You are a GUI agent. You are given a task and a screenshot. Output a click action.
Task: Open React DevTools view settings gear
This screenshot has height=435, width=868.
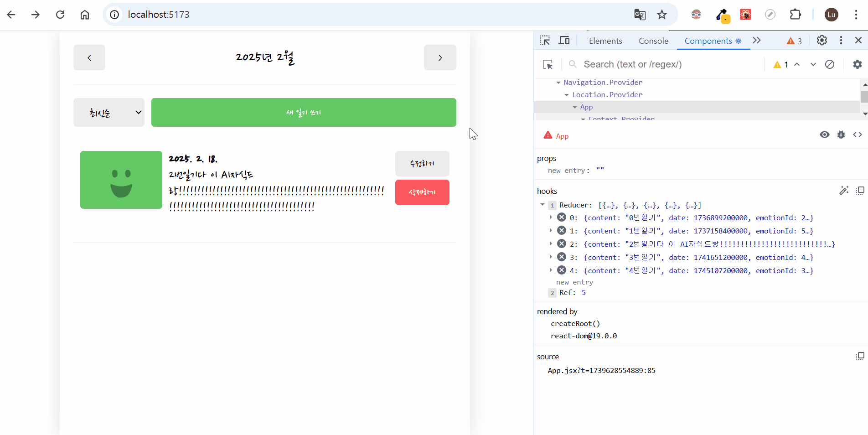858,64
